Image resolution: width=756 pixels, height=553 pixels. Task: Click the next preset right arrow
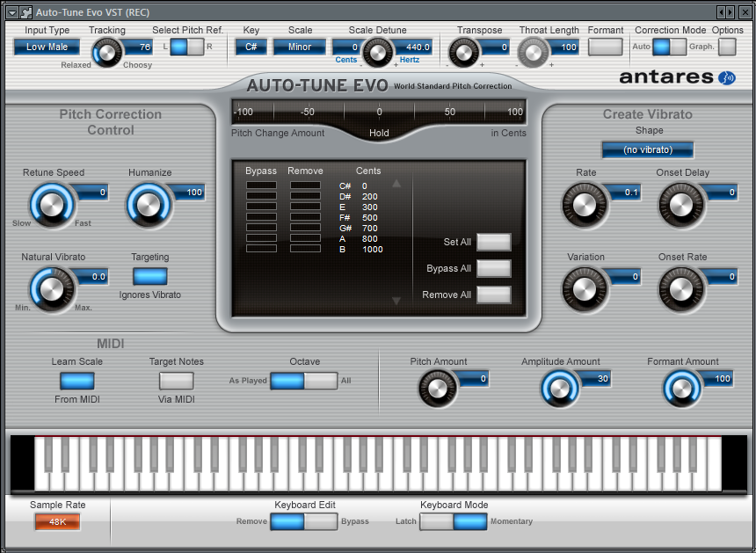tap(731, 12)
